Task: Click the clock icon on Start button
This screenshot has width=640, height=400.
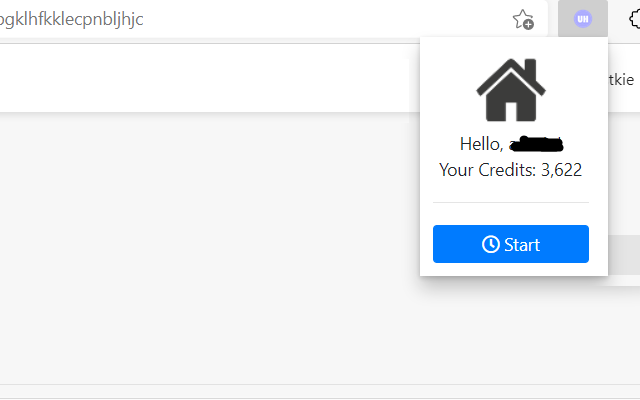Action: pyautogui.click(x=491, y=244)
